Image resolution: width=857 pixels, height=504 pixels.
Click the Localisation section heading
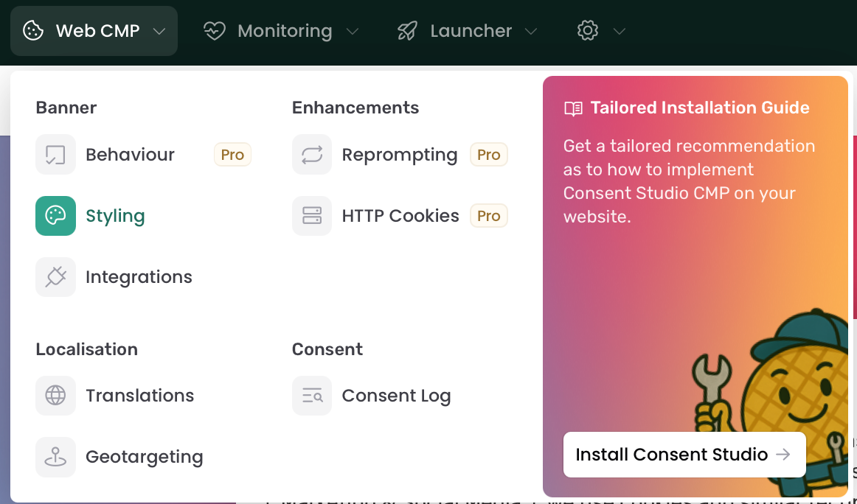tap(87, 349)
